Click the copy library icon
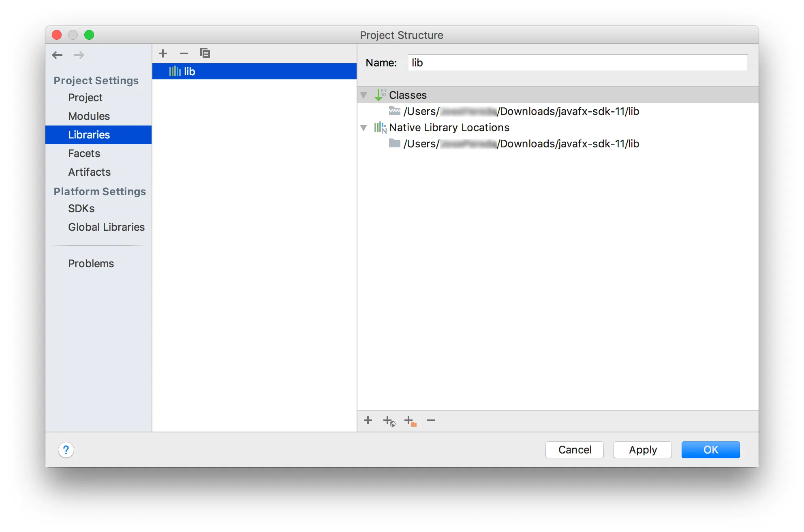The width and height of the screenshot is (804, 532). tap(205, 53)
